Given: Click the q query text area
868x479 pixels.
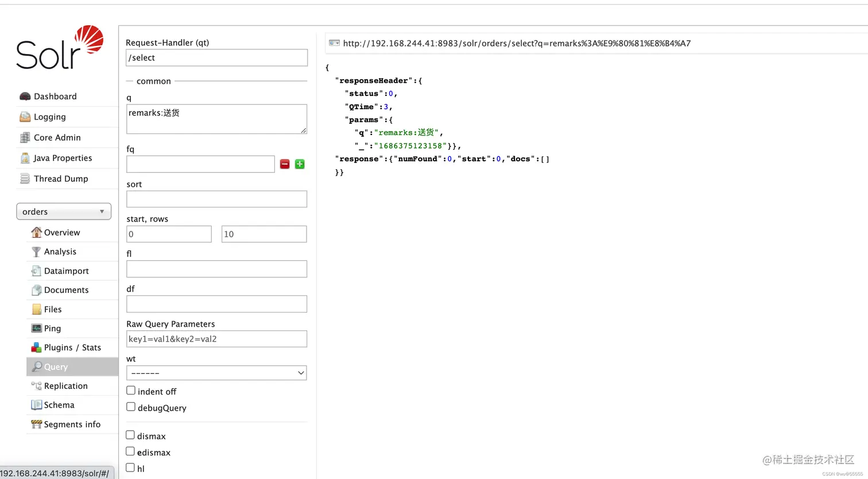Looking at the screenshot, I should [x=217, y=119].
